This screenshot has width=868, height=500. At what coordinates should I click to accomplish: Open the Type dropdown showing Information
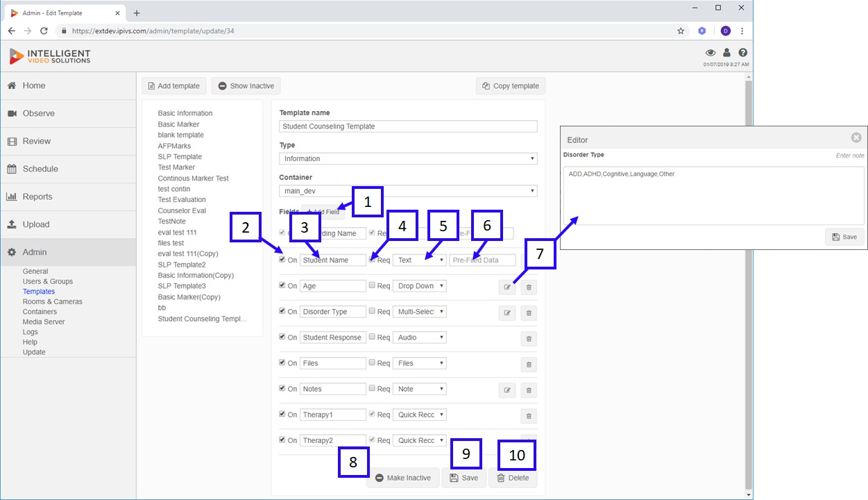coord(408,158)
